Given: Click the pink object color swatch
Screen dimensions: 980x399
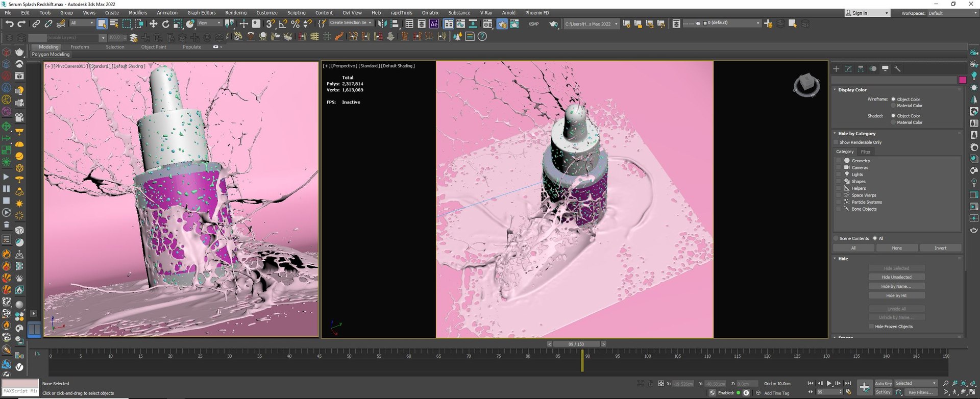Looking at the screenshot, I should [x=962, y=80].
